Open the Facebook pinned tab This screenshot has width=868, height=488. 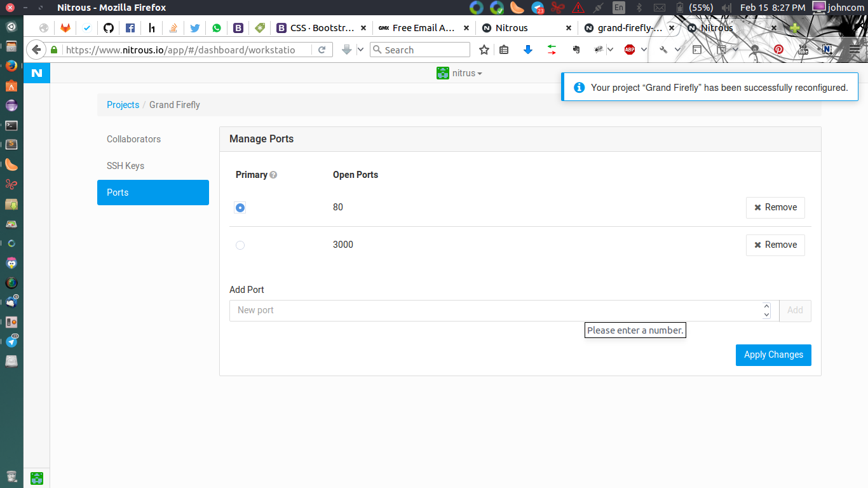click(130, 28)
